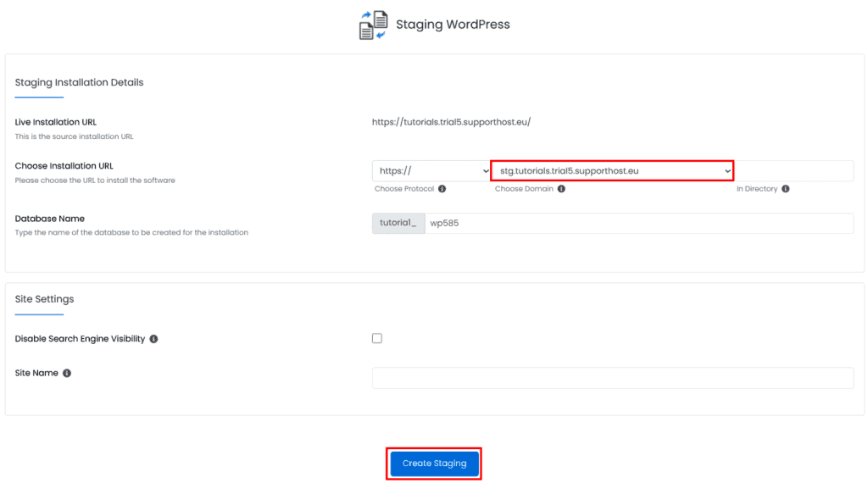Enable the Disable Search Engine Visibility checkbox
The image size is (868, 483).
[x=377, y=338]
